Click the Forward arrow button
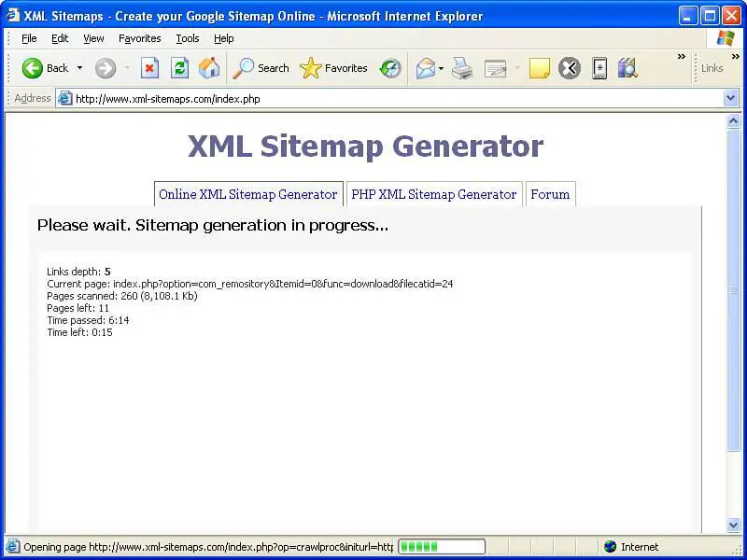The width and height of the screenshot is (747, 560). tap(106, 68)
